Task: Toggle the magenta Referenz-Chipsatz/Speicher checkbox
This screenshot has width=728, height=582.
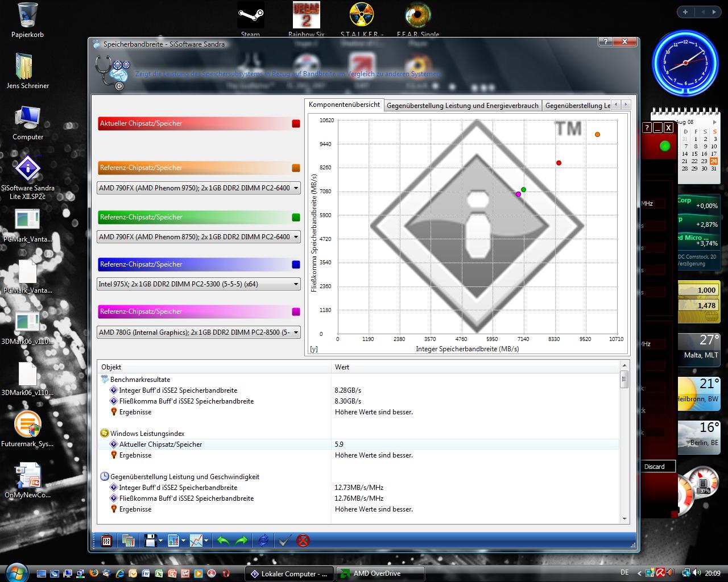Action: (x=296, y=311)
